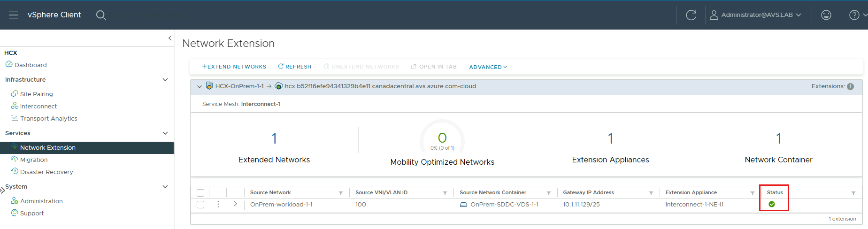Open Transport Analytics link
Screen dimensions: 868x229
(49, 118)
